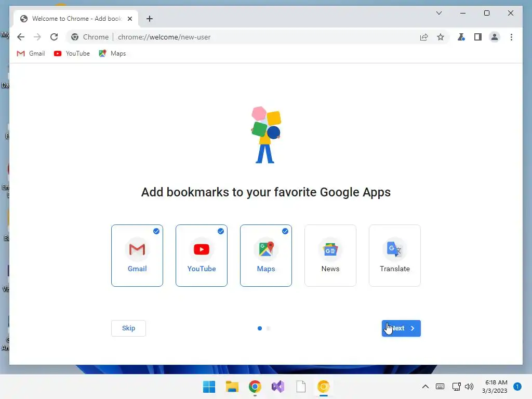Viewport: 532px width, 399px height.
Task: Go to the second onboarding page dot
Action: tap(269, 328)
